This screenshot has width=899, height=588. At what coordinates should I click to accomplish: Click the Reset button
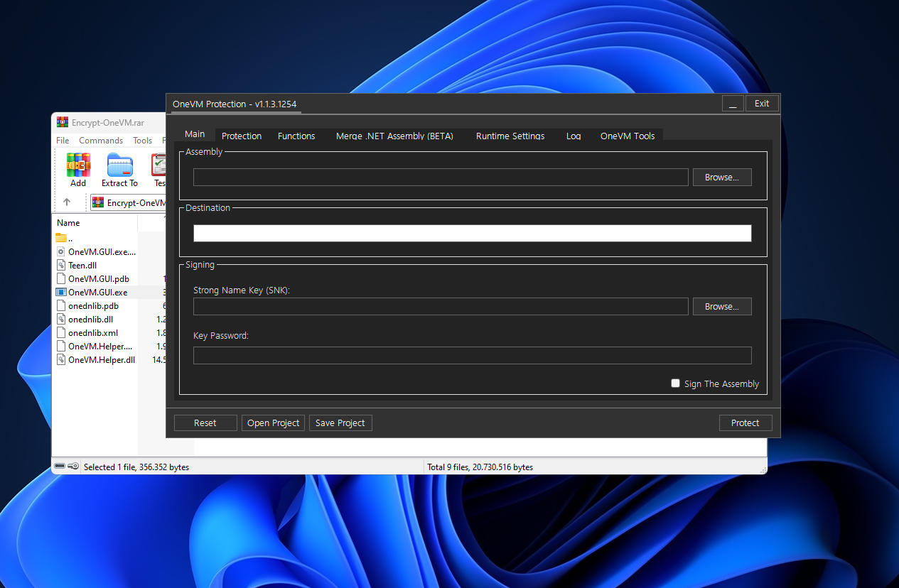(x=205, y=423)
